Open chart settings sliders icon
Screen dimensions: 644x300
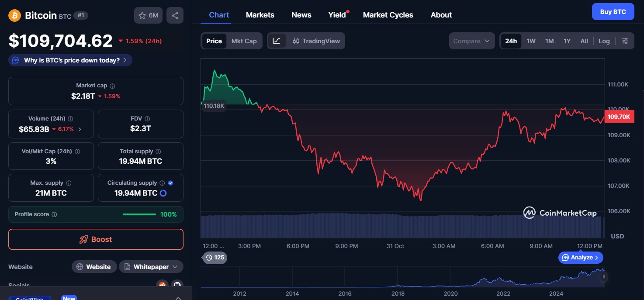(625, 41)
